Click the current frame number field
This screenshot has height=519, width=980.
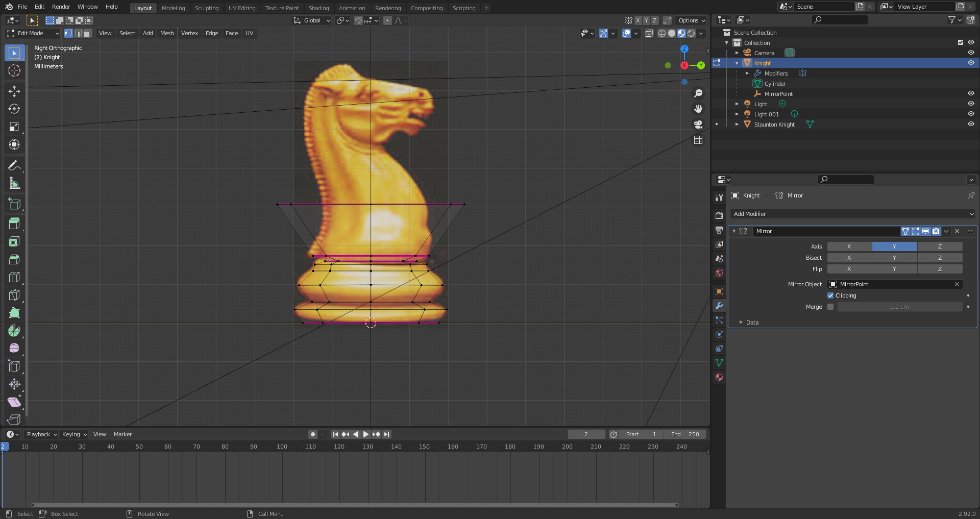(x=586, y=434)
